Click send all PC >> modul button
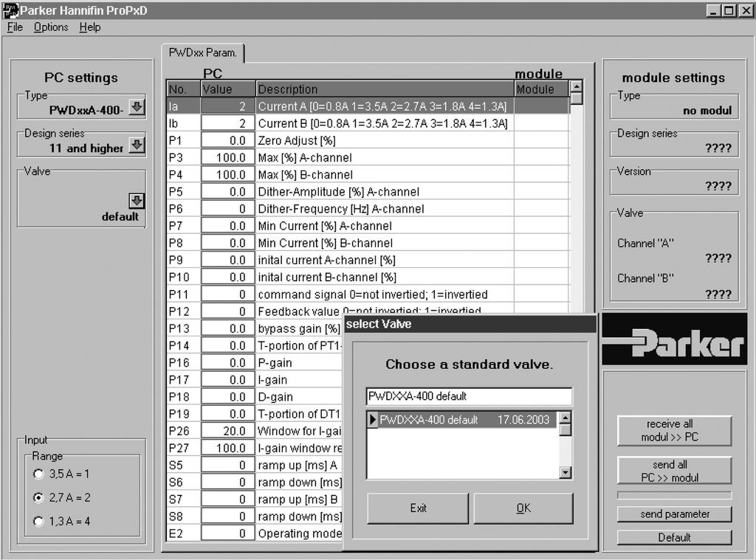The image size is (756, 560). tap(674, 471)
